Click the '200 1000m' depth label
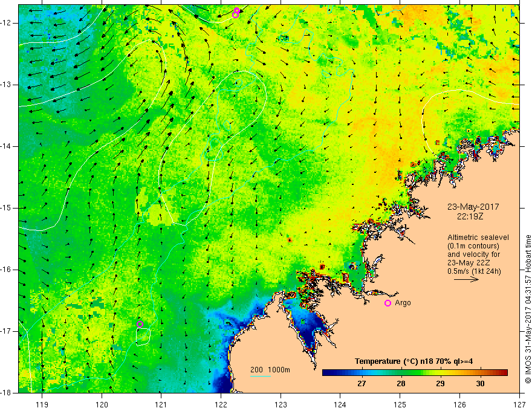The height and width of the screenshot is (411, 532). pos(270,370)
